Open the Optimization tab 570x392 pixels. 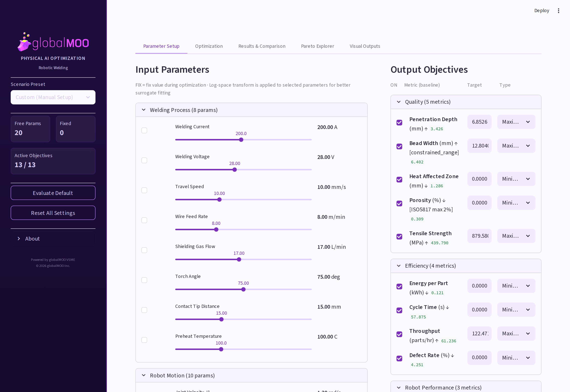coord(209,46)
